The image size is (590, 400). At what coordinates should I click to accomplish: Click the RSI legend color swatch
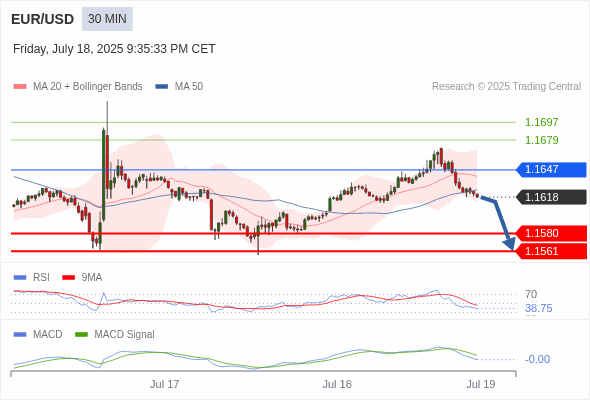pos(20,278)
